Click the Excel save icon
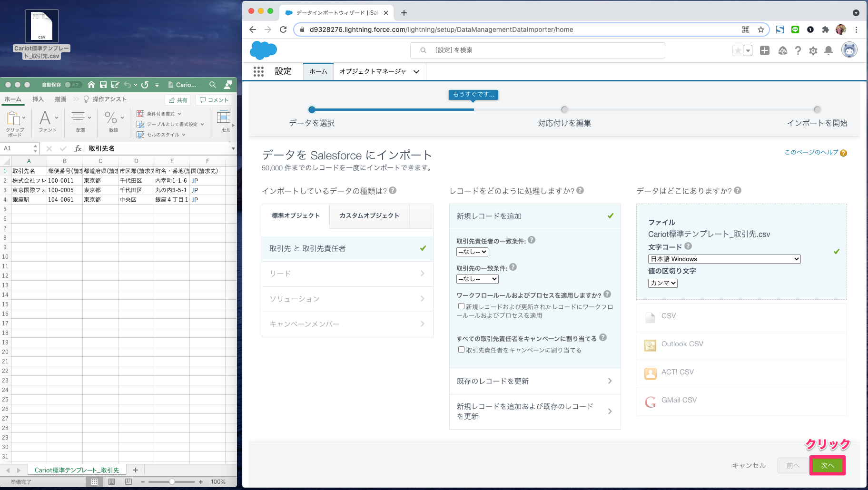This screenshot has width=868, height=490. [103, 85]
